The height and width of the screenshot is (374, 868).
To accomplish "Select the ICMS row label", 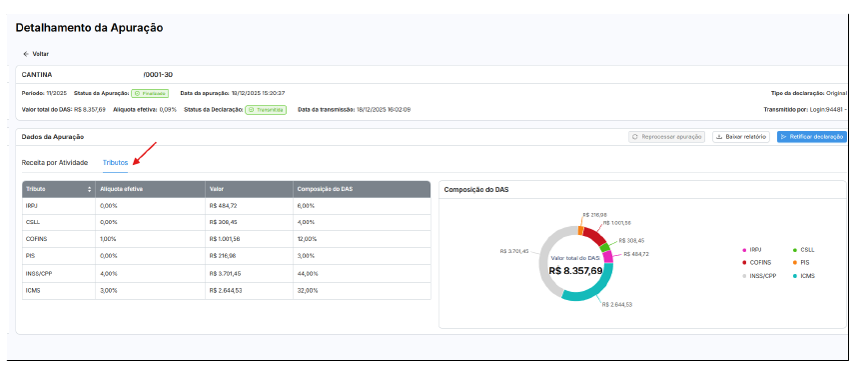I will point(32,290).
